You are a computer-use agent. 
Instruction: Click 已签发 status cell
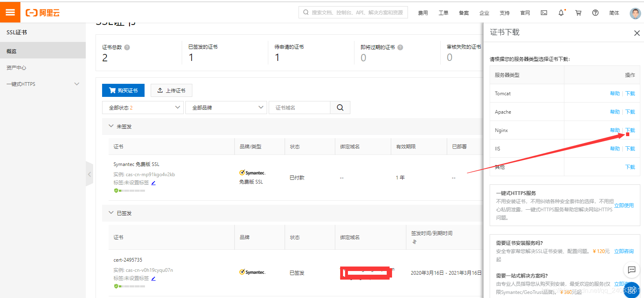[297, 273]
